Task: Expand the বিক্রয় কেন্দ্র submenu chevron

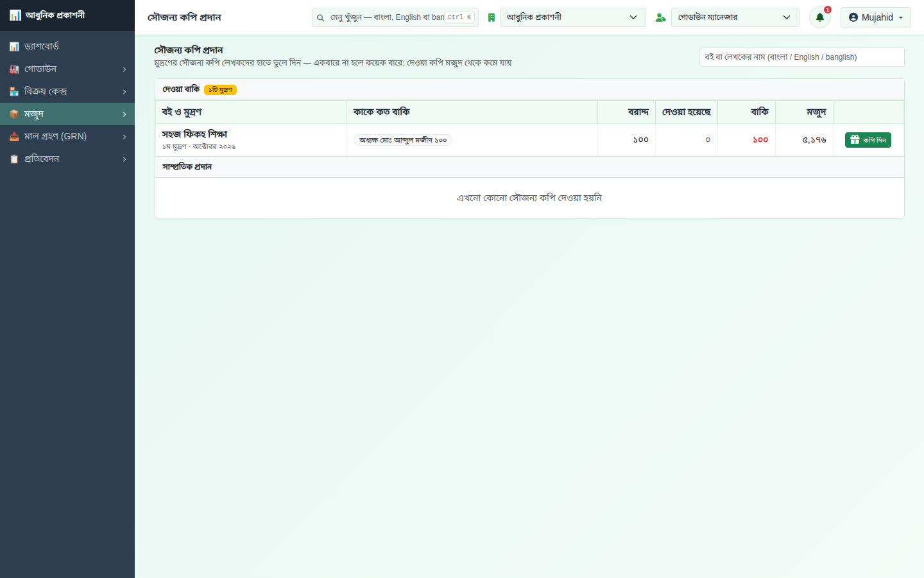Action: pyautogui.click(x=124, y=92)
